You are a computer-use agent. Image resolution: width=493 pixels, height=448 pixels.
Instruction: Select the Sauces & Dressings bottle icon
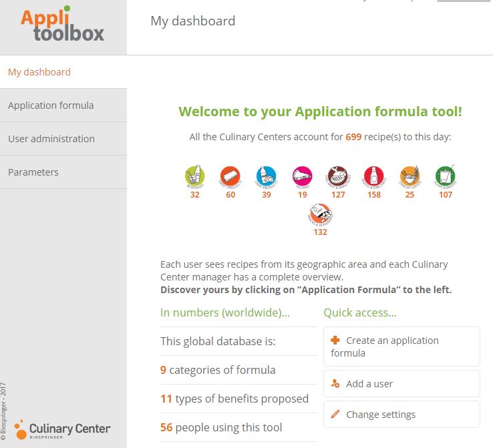click(x=374, y=176)
